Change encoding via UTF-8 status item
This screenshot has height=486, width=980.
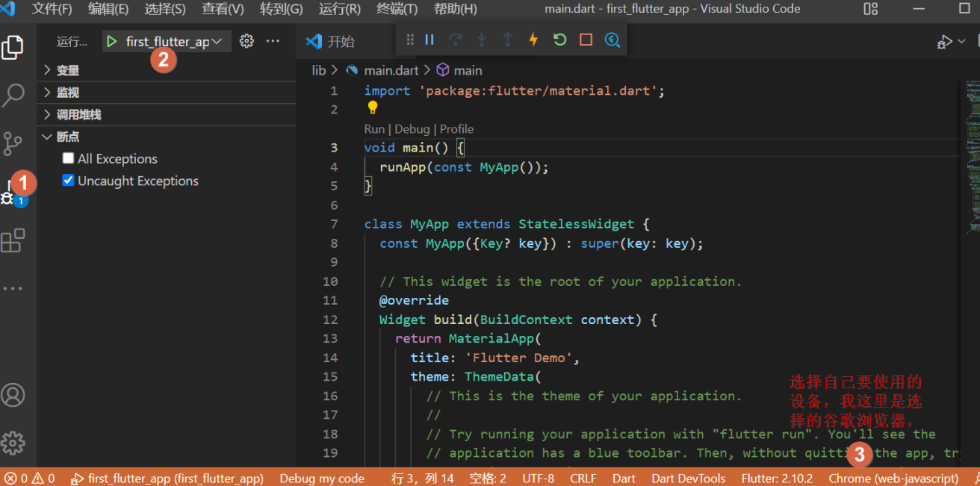(x=538, y=479)
